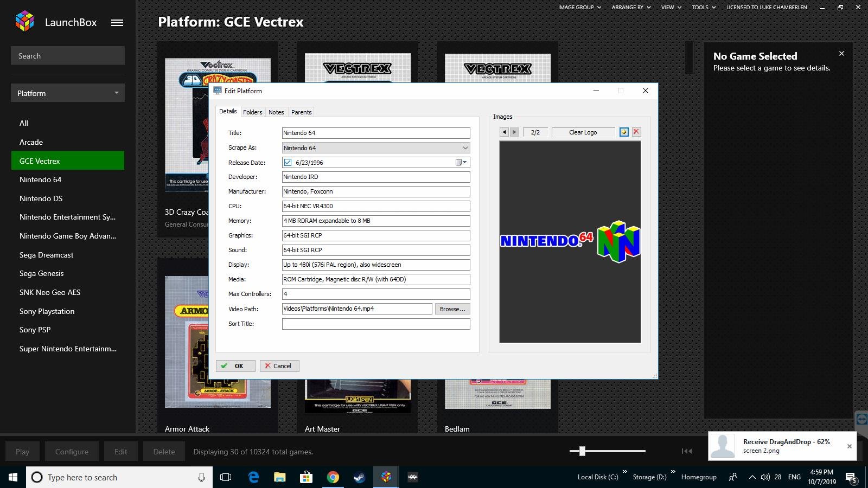Browse for video path
The width and height of the screenshot is (868, 488).
[452, 309]
